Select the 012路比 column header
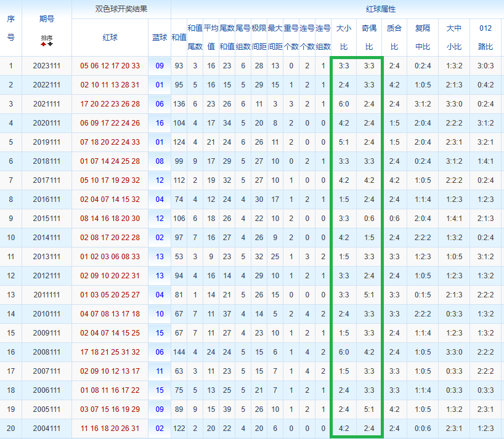Screen dimensions: 504x439 click(486, 38)
